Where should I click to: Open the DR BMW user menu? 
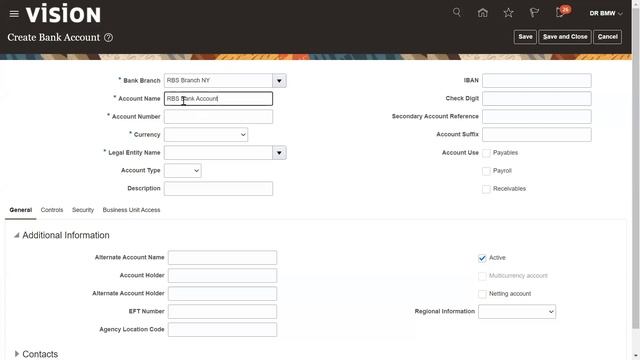click(606, 13)
